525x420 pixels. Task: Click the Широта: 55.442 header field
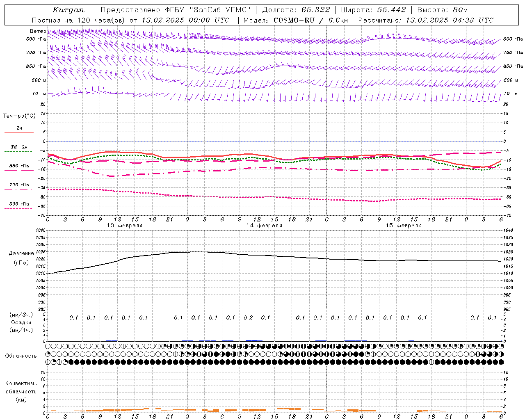pos(374,10)
